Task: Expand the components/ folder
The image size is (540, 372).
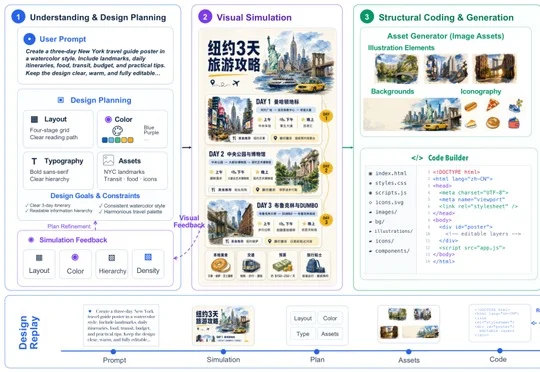Action: click(x=390, y=251)
